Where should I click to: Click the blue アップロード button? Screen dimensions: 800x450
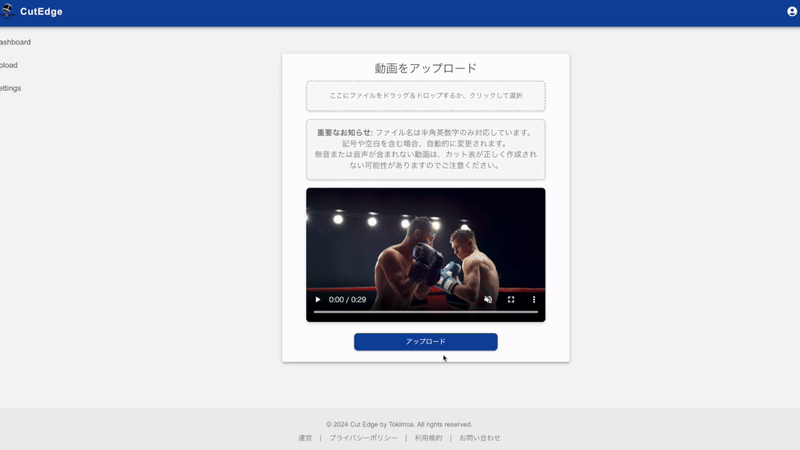[425, 342]
